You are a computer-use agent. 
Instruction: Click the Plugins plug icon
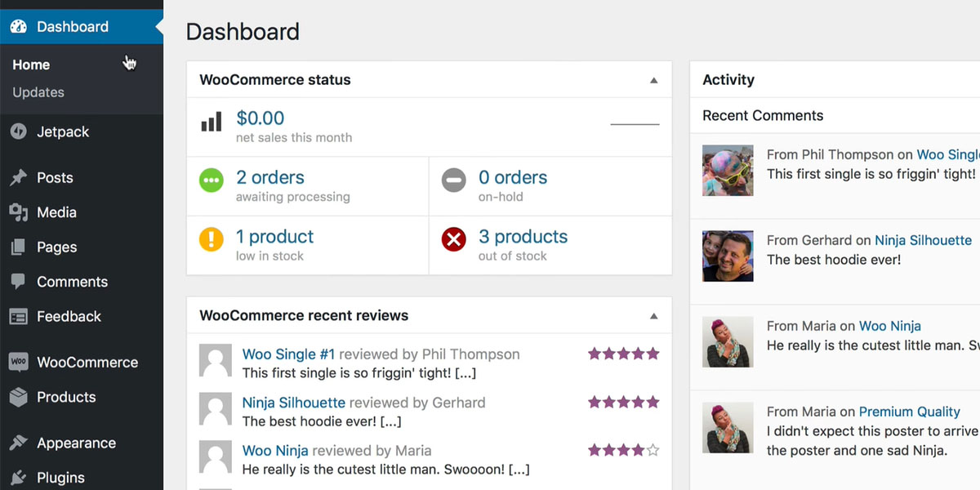click(x=18, y=478)
